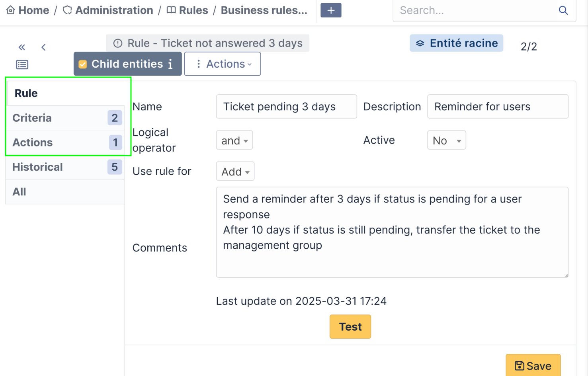Open the Administration breadcrumb link
588x376 pixels.
pos(114,10)
